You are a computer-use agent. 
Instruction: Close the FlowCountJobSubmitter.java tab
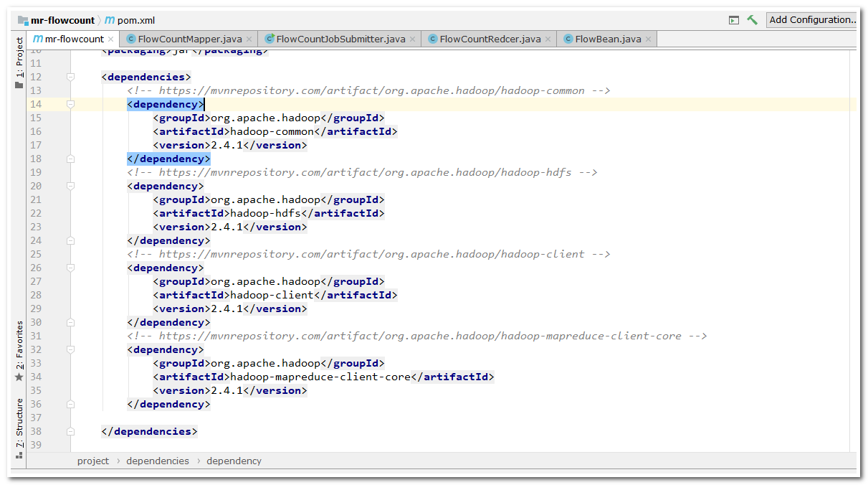pos(413,39)
